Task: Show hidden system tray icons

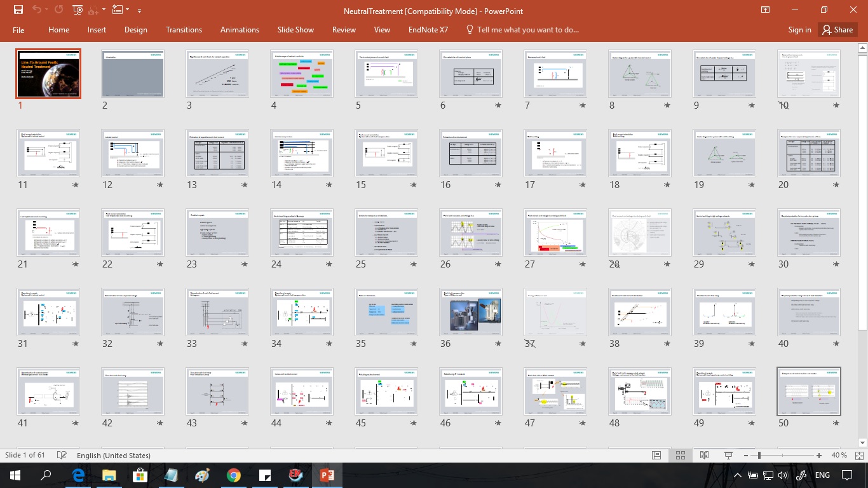Action: (x=737, y=475)
